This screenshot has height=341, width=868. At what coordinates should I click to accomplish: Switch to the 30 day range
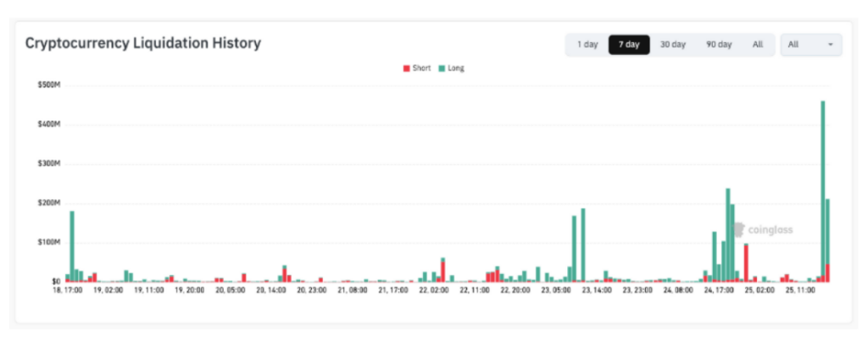click(672, 45)
